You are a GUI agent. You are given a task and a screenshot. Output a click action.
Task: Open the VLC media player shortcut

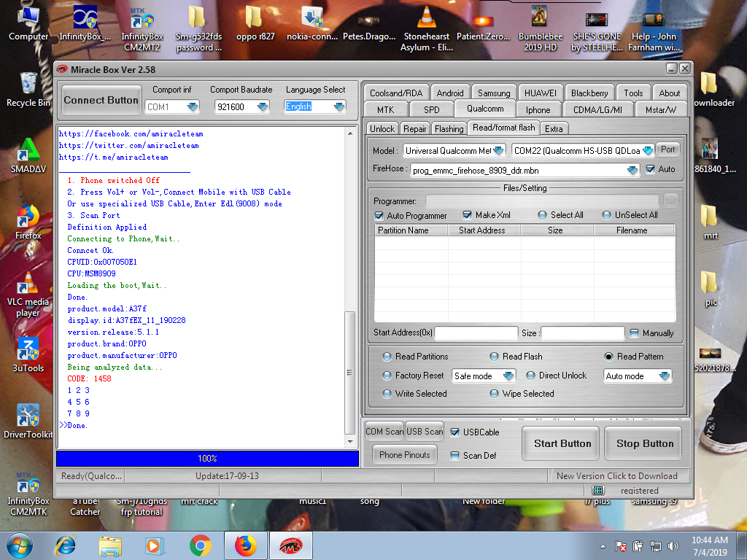(x=28, y=294)
